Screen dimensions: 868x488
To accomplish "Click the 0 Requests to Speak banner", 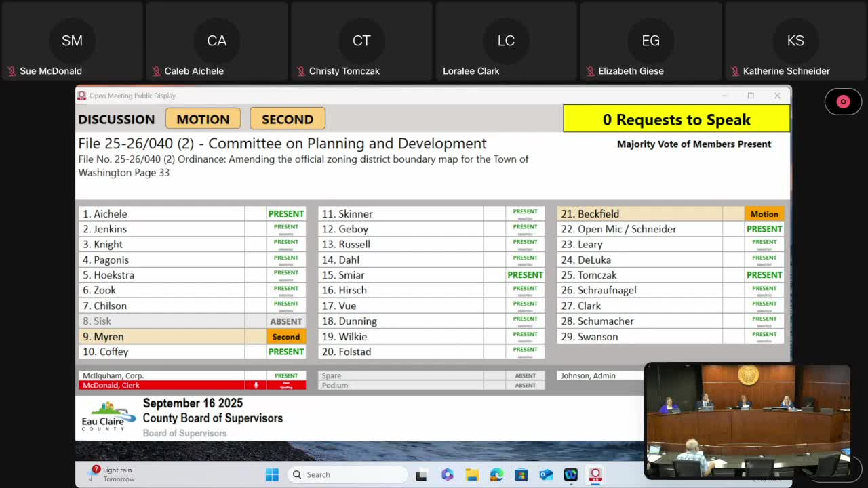I will pyautogui.click(x=676, y=119).
